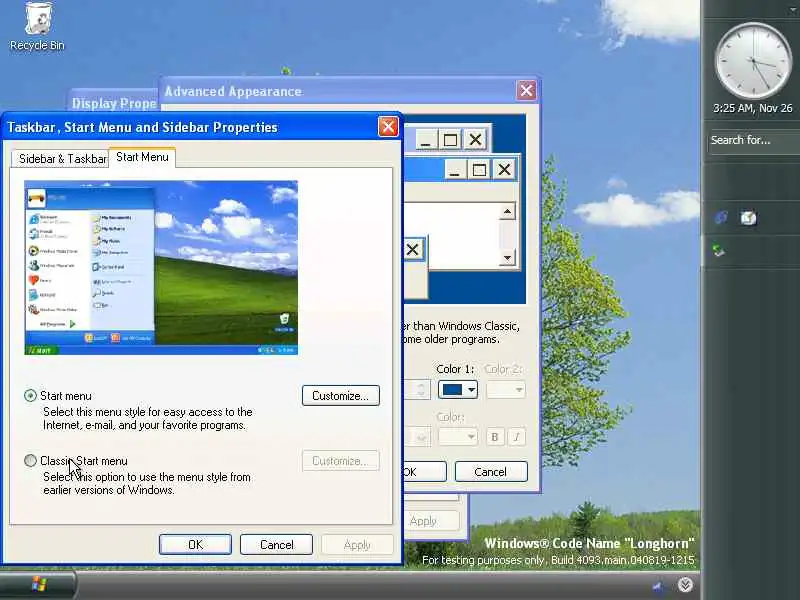Click the preview scrollbar up arrow
The height and width of the screenshot is (600, 800).
[x=507, y=211]
